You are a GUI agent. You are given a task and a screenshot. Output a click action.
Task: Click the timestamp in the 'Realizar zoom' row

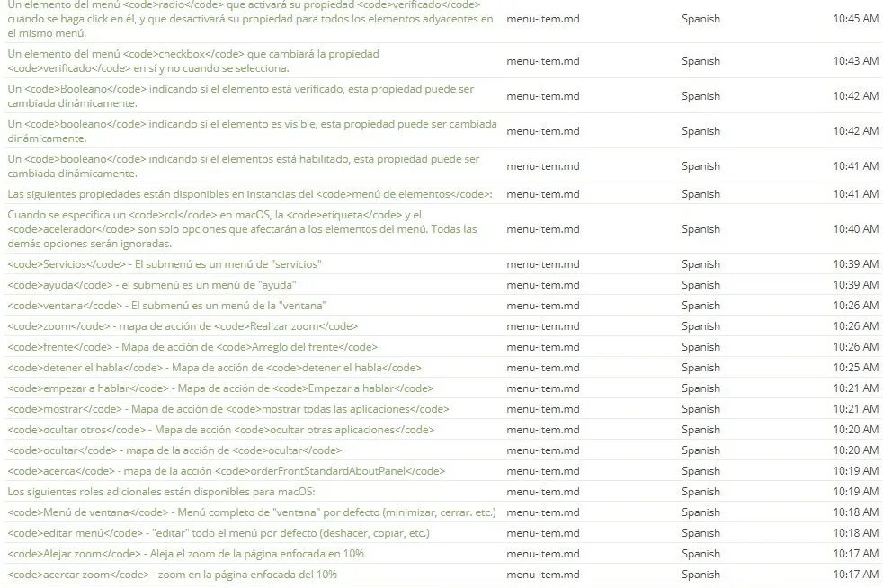coord(855,326)
